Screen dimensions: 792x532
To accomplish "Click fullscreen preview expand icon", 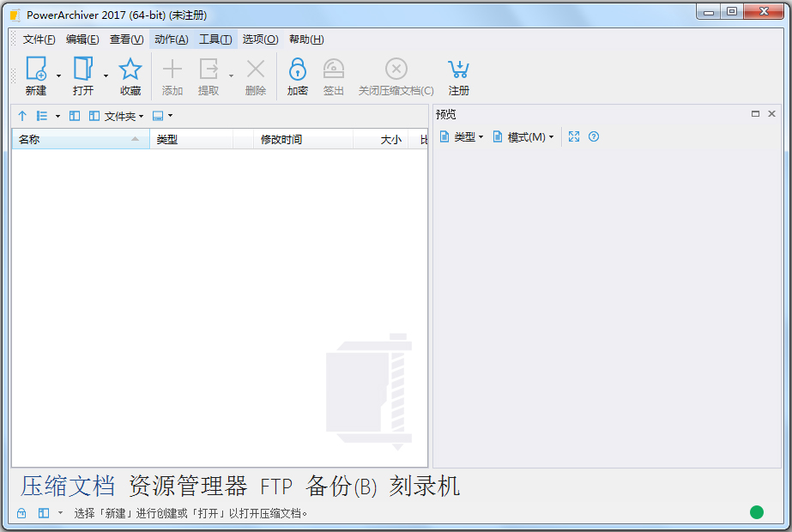I will [x=574, y=136].
